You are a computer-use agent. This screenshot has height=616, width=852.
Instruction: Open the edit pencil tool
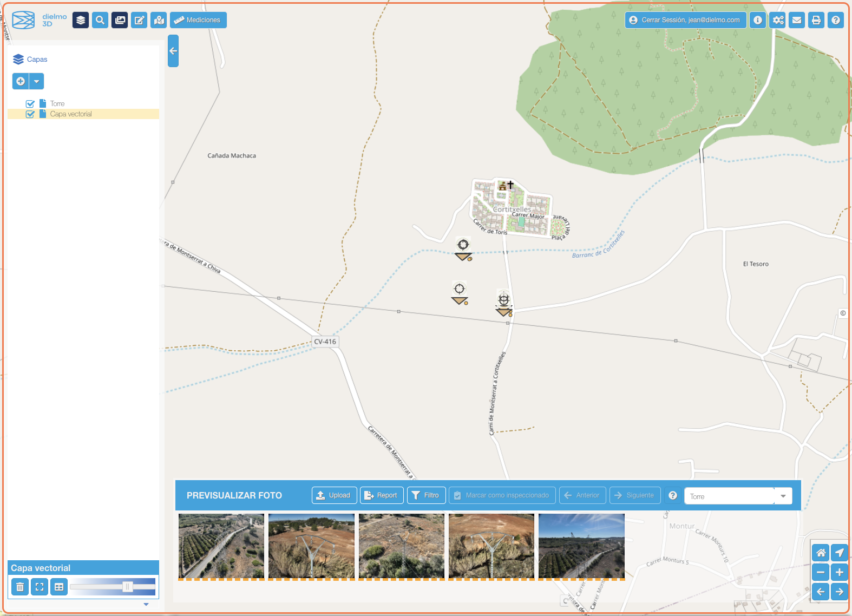pyautogui.click(x=139, y=20)
